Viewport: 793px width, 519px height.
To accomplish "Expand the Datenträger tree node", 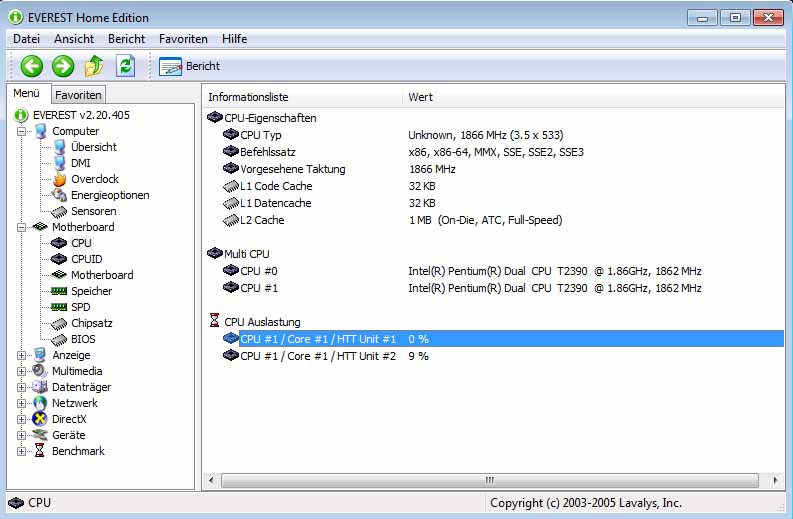I will [21, 387].
